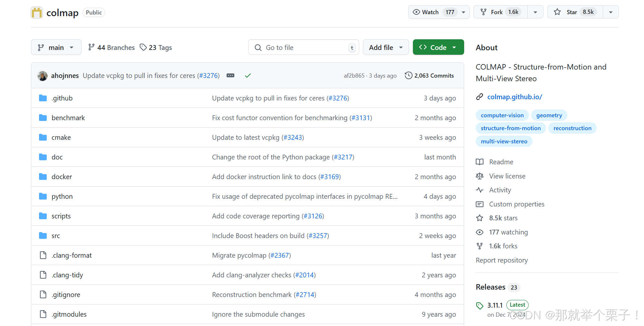Open the Watch options dropdown arrow

pyautogui.click(x=463, y=12)
